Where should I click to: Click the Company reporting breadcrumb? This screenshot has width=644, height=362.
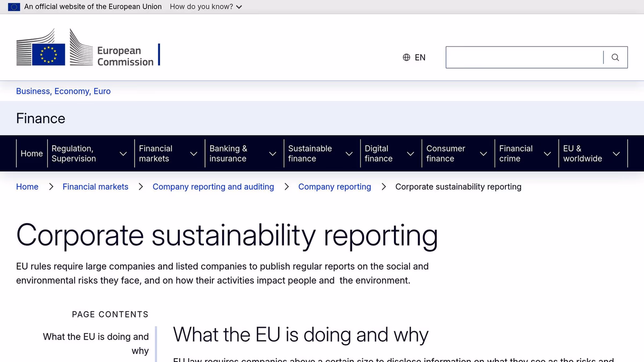point(334,187)
